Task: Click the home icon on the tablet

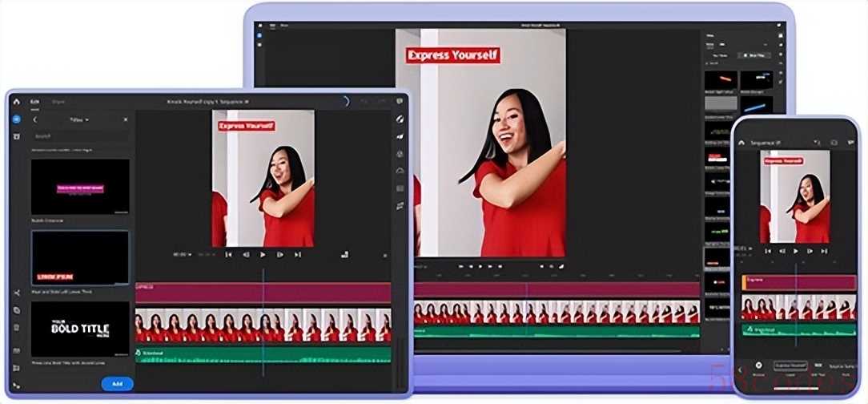Action: tap(16, 102)
